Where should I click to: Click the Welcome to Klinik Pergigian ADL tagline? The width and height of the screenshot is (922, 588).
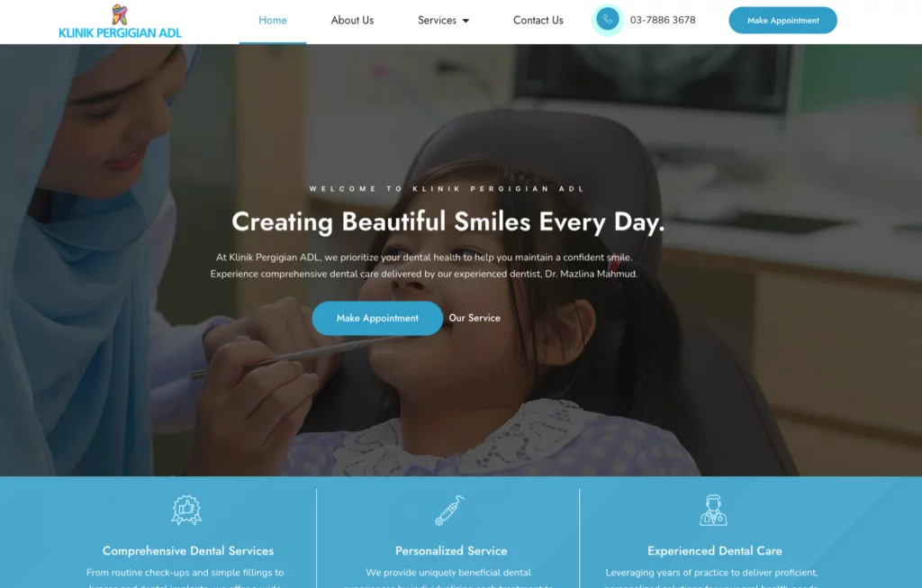pyautogui.click(x=447, y=189)
